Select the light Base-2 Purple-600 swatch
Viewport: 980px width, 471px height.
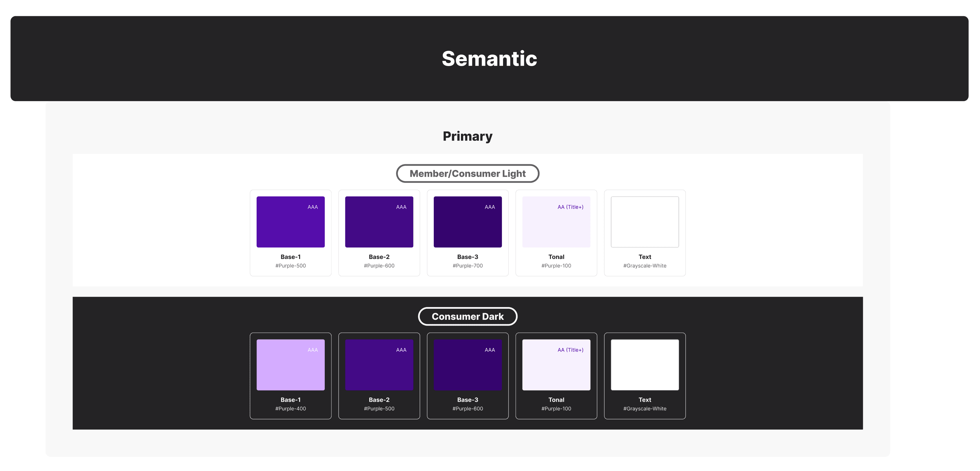(379, 222)
